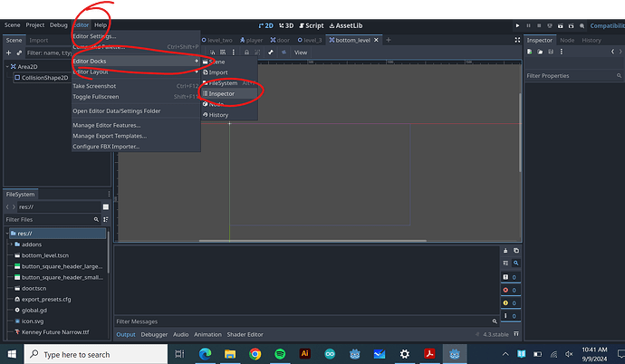Run current scene clapperboard icon
The height and width of the screenshot is (364, 625).
(x=561, y=25)
